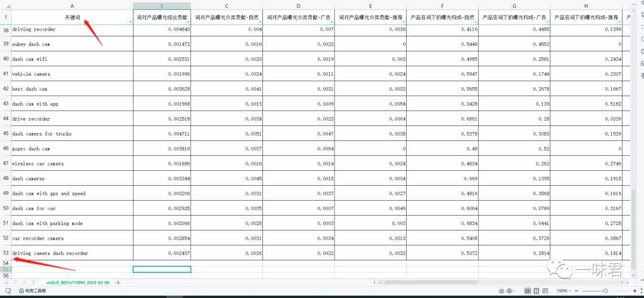Open filter dropdown for 词对产品曝光综合贡献
The height and width of the screenshot is (298, 644).
pyautogui.click(x=188, y=22)
